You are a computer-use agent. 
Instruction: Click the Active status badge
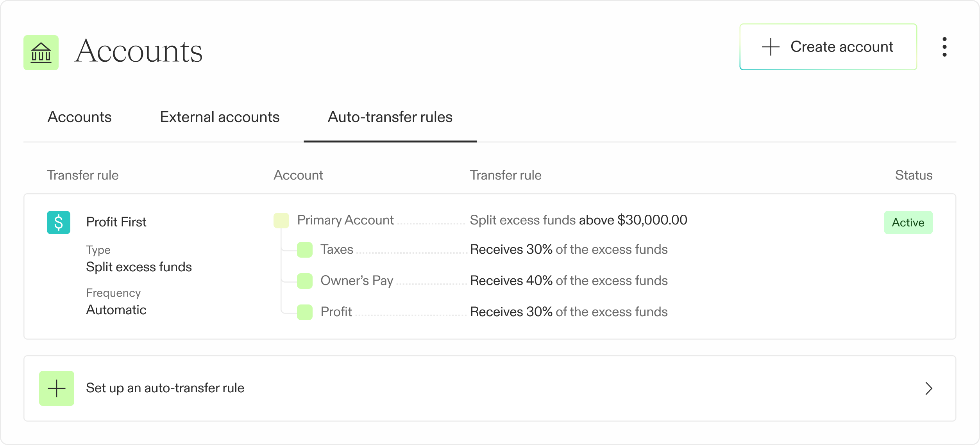908,222
